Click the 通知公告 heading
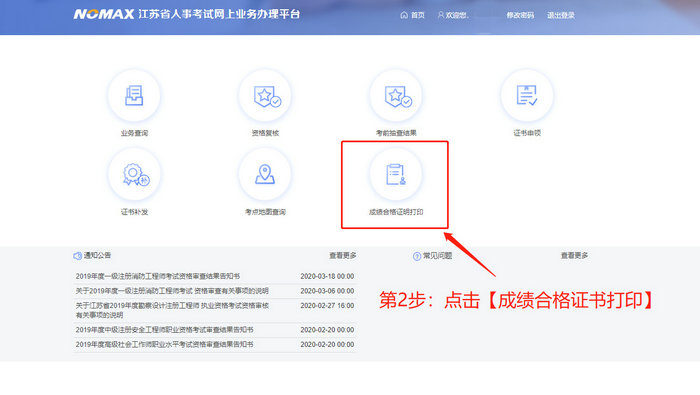Viewport: 700px width, 395px height. coord(97,255)
